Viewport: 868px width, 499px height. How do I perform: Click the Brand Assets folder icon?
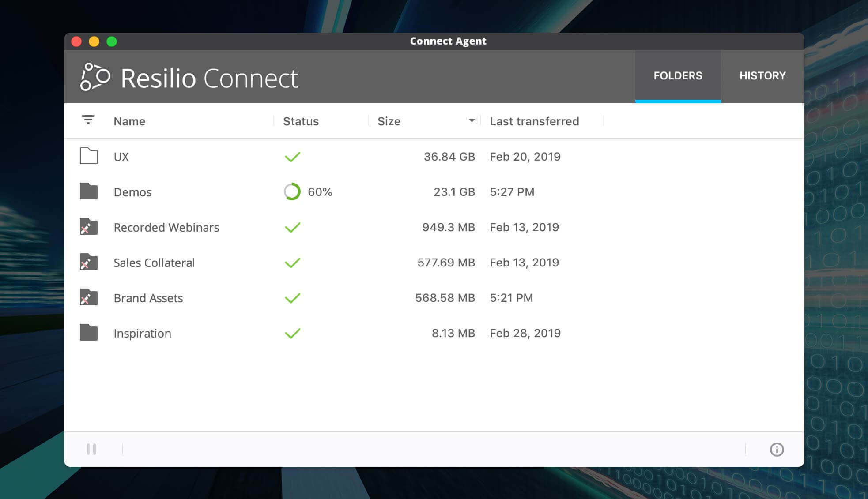pyautogui.click(x=89, y=297)
